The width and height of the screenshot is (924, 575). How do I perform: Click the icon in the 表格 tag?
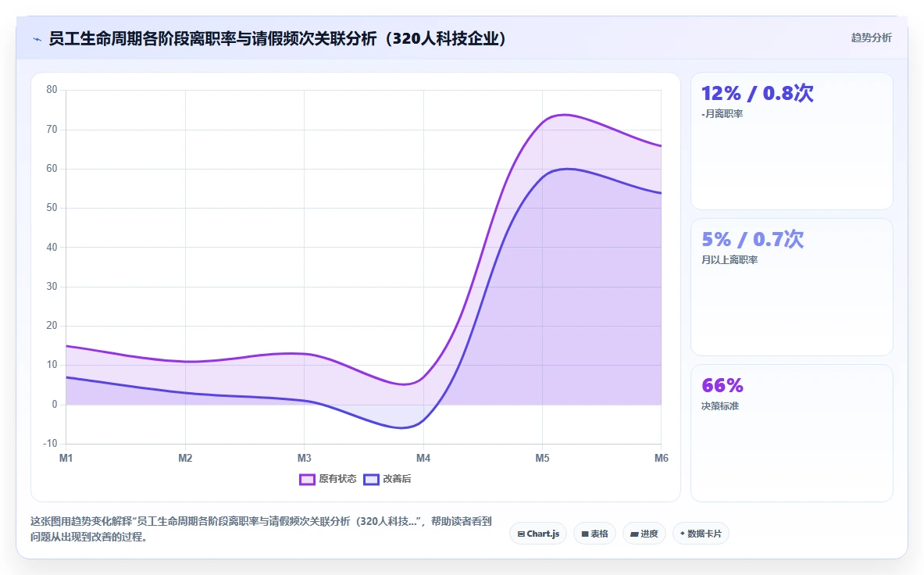[585, 534]
